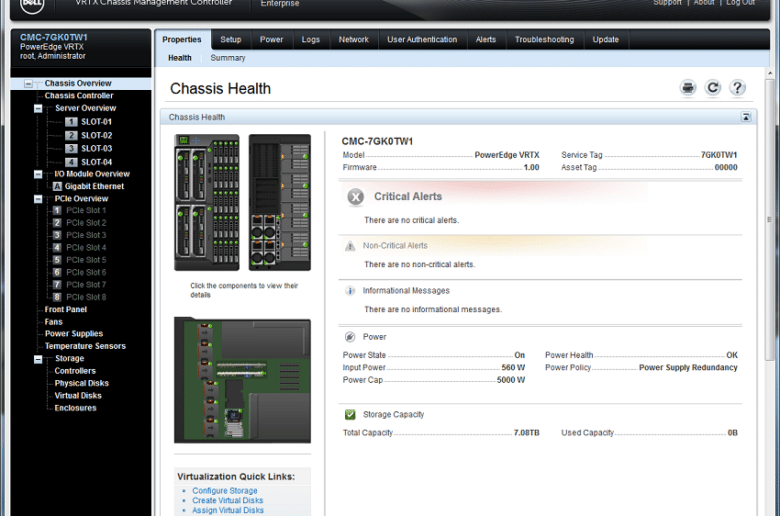Open the Update tab
This screenshot has width=780, height=516.
point(606,40)
